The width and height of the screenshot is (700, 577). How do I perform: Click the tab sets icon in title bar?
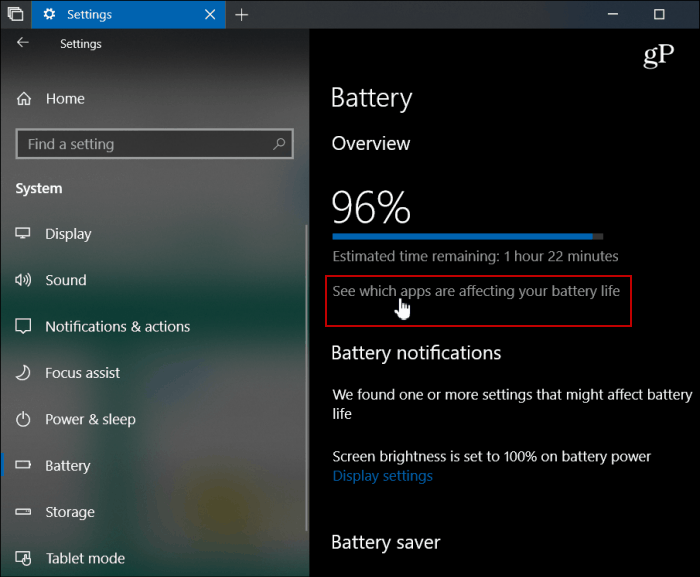click(x=15, y=14)
